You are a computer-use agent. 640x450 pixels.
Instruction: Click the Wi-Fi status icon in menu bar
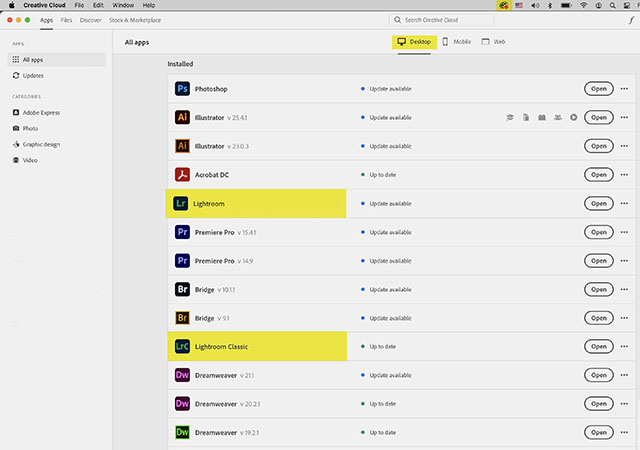[584, 5]
